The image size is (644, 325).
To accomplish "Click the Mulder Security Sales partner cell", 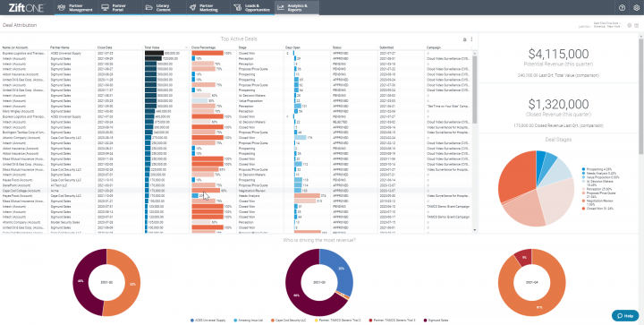I will point(65,222).
